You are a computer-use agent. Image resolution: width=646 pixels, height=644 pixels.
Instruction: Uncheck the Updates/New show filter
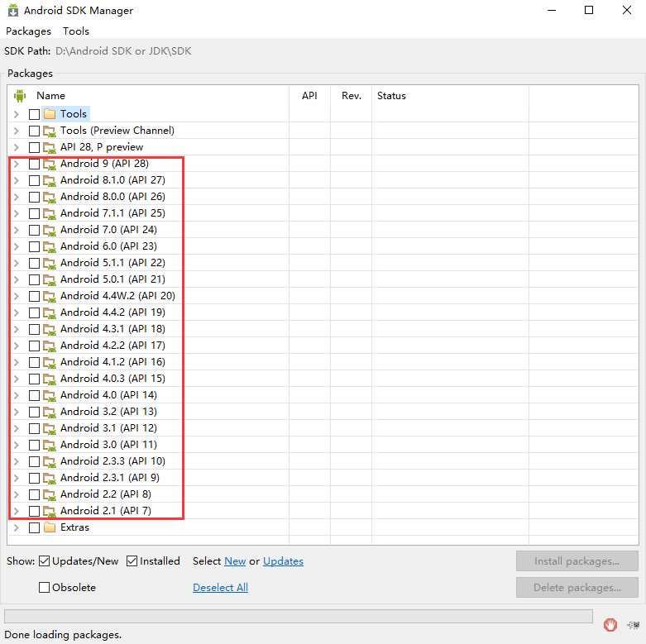(x=44, y=561)
